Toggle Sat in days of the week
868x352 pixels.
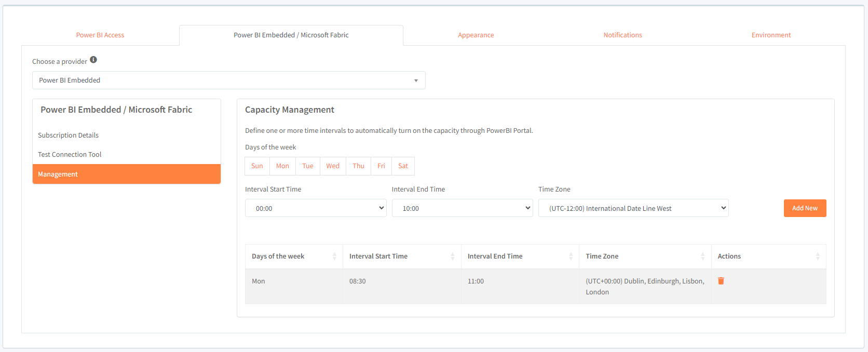[x=403, y=166]
